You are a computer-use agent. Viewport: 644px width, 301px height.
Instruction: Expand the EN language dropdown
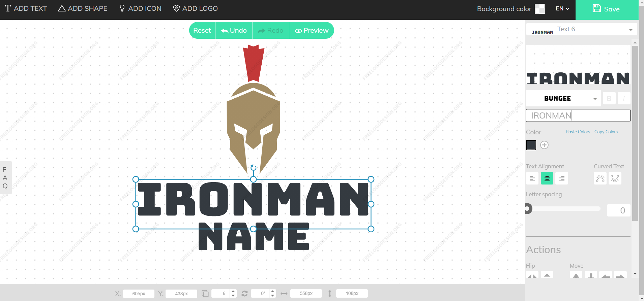click(x=562, y=8)
